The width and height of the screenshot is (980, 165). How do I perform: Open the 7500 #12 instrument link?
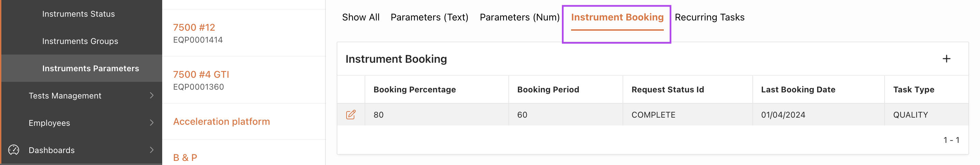click(194, 27)
